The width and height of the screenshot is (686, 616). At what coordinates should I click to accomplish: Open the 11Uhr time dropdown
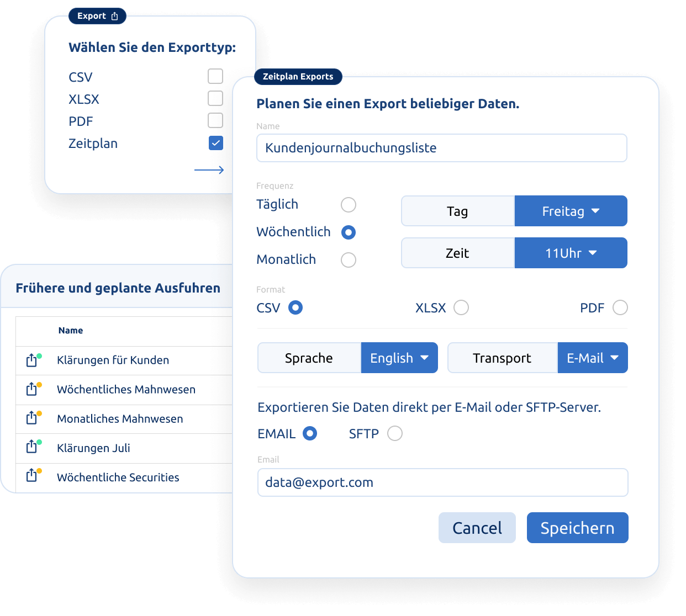click(x=571, y=253)
